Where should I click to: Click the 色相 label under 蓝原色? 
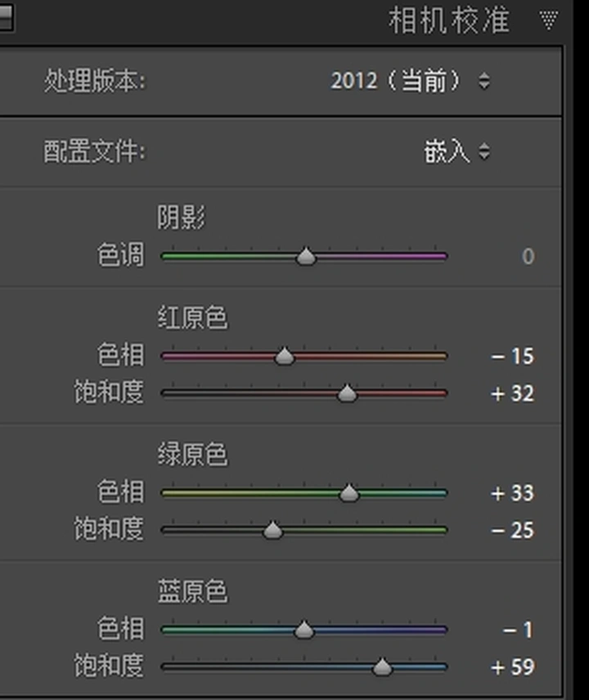point(121,629)
